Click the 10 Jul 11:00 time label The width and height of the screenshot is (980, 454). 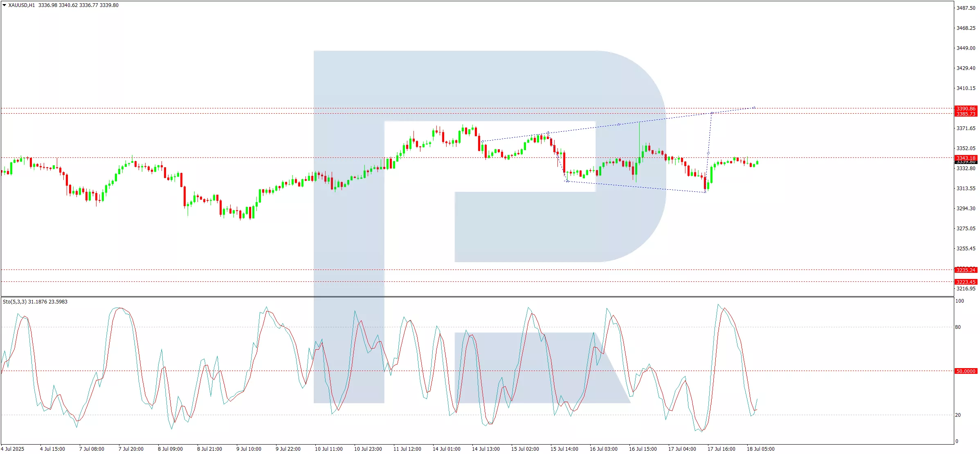(x=328, y=449)
